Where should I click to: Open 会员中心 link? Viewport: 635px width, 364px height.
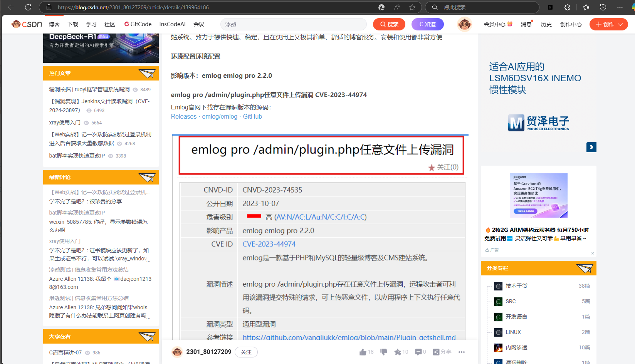tap(498, 24)
